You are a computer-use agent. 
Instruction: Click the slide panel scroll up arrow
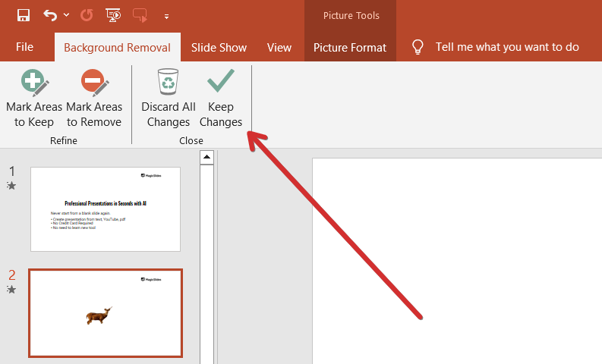click(x=206, y=157)
